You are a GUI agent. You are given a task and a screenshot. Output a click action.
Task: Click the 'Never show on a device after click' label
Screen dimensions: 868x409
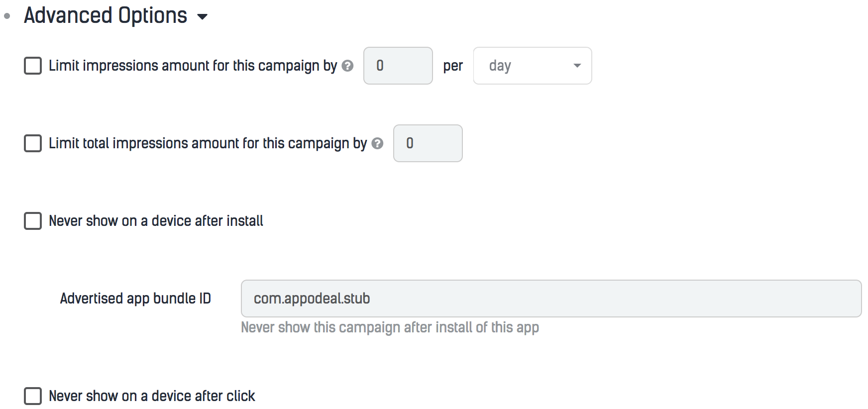152,396
